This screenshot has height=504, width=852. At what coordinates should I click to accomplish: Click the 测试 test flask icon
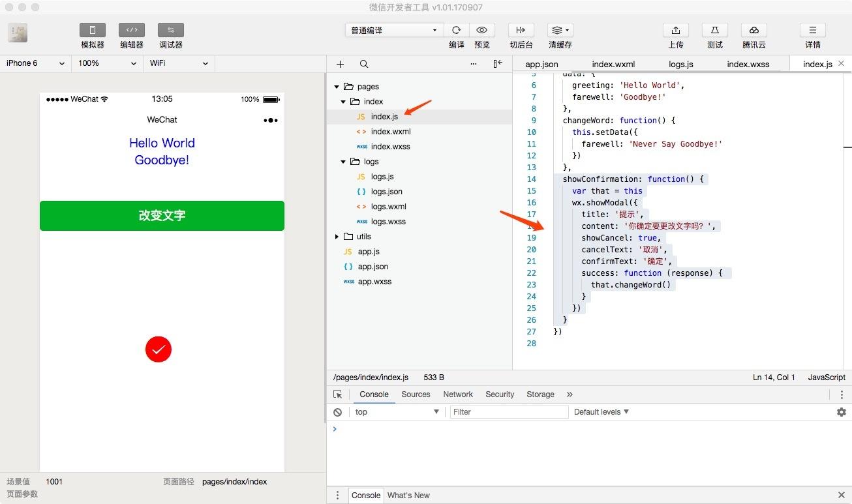[x=715, y=31]
